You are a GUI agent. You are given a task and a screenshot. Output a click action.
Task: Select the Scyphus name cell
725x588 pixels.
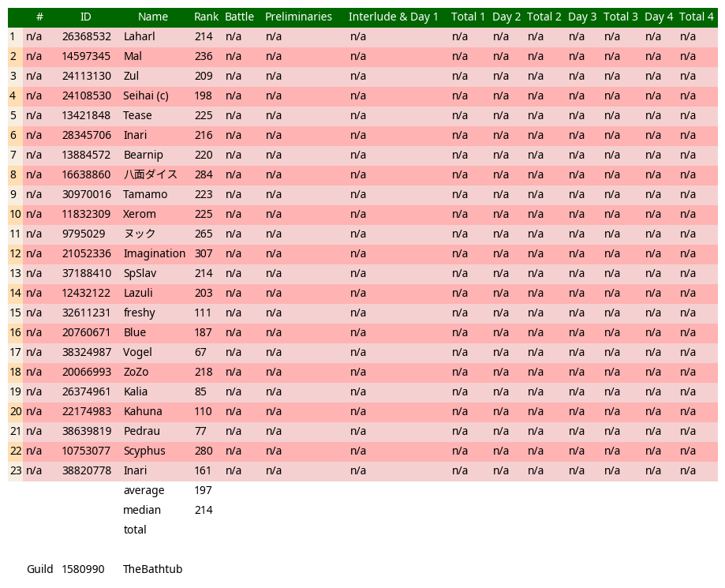pos(144,451)
